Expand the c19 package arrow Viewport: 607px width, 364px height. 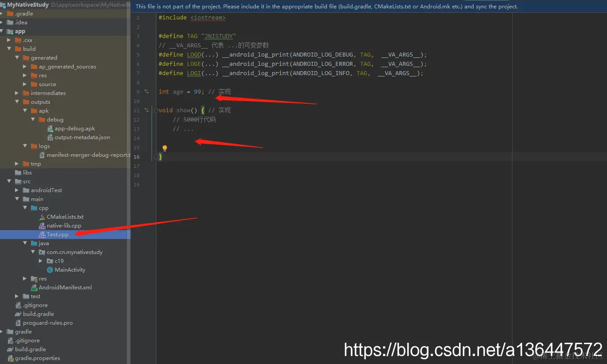pos(41,261)
